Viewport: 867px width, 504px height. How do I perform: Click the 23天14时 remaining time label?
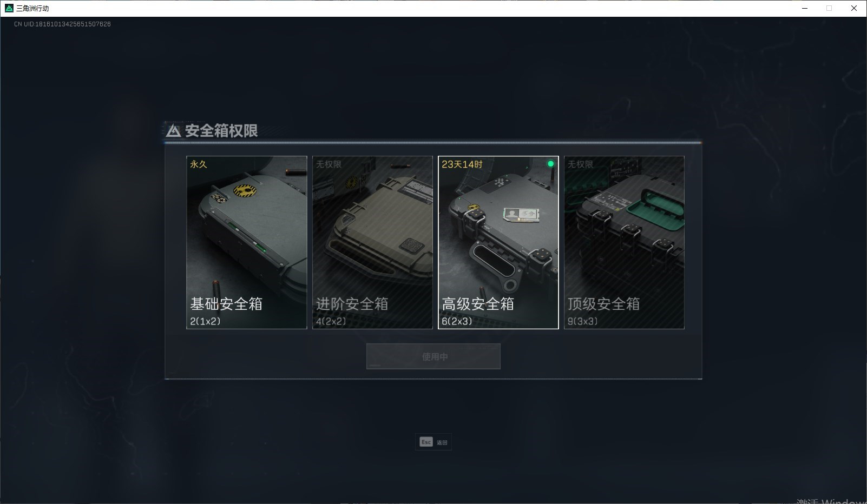462,164
